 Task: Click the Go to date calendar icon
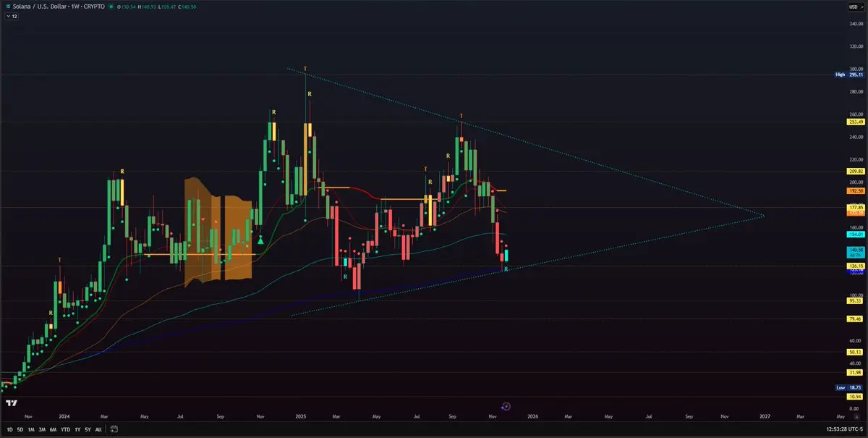[116, 429]
